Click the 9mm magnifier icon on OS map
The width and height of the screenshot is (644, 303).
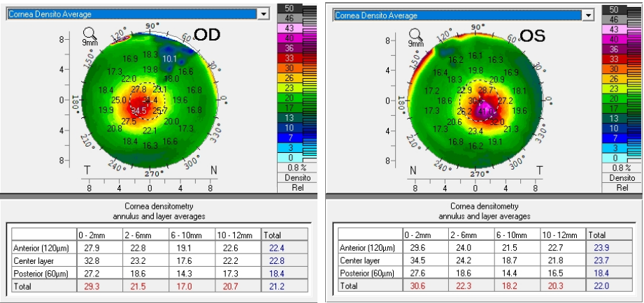(415, 38)
